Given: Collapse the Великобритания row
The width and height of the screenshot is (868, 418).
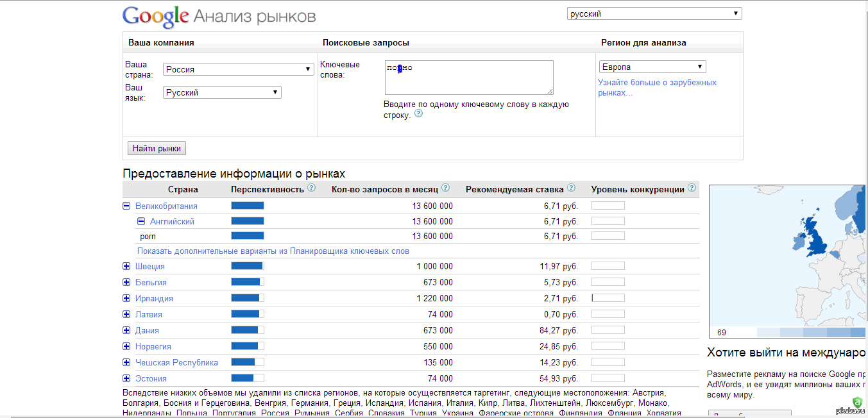Looking at the screenshot, I should point(126,206).
